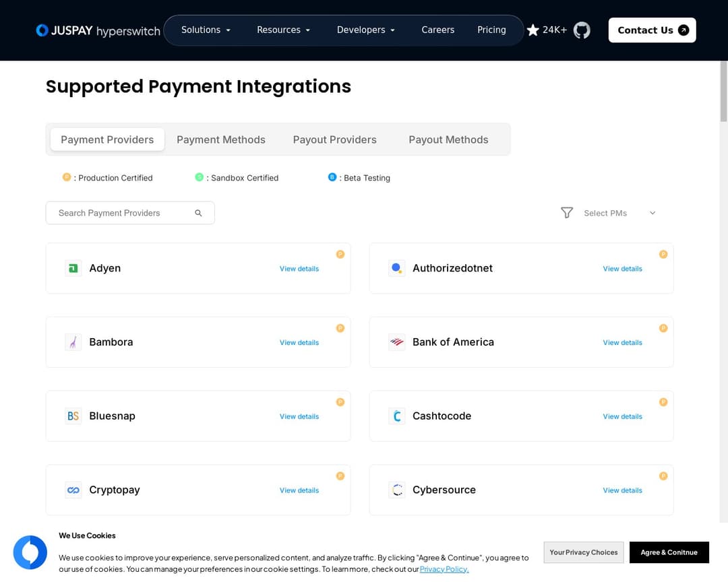
Task: Click the Cybersource logo icon
Action: click(396, 490)
